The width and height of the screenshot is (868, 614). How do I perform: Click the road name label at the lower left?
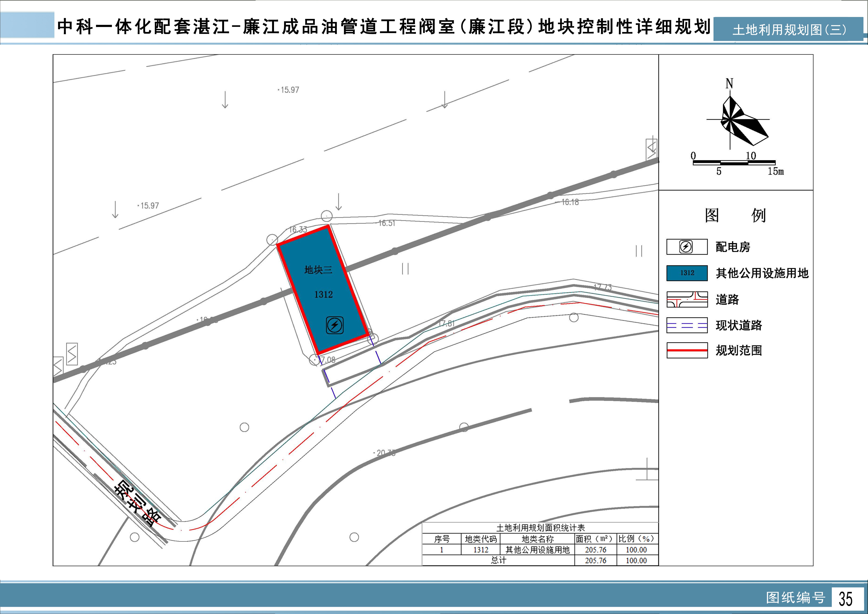(138, 504)
